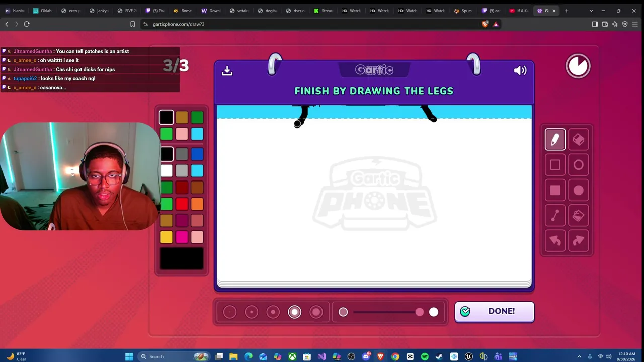Pick the dark blue color swatch

tap(197, 154)
